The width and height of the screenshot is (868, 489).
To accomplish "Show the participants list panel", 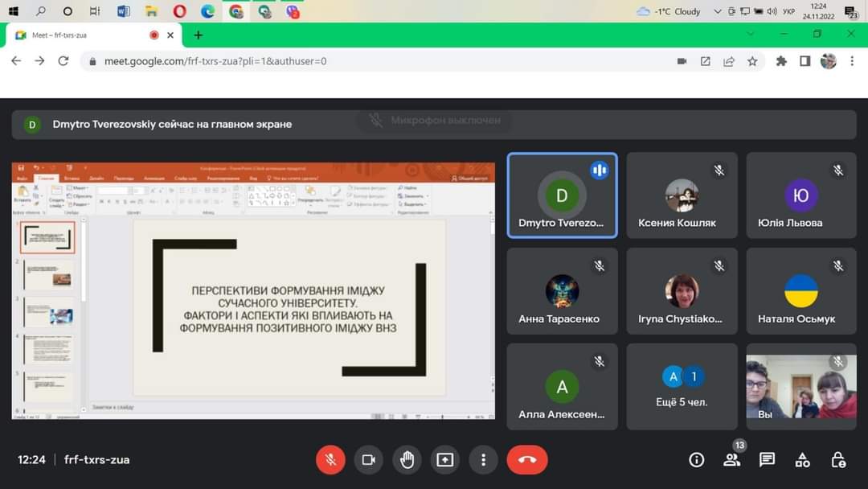I will pos(731,460).
